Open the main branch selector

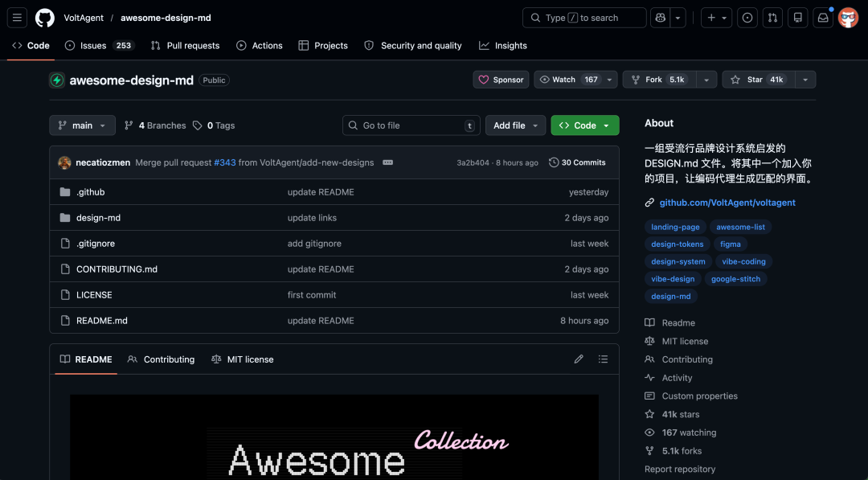(81, 125)
